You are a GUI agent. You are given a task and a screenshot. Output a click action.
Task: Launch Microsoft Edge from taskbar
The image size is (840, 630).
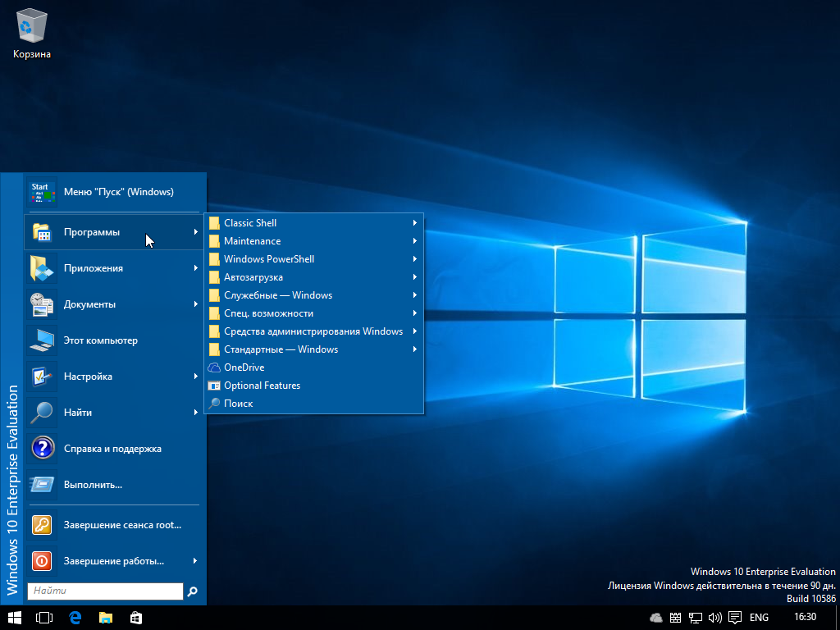tap(75, 618)
